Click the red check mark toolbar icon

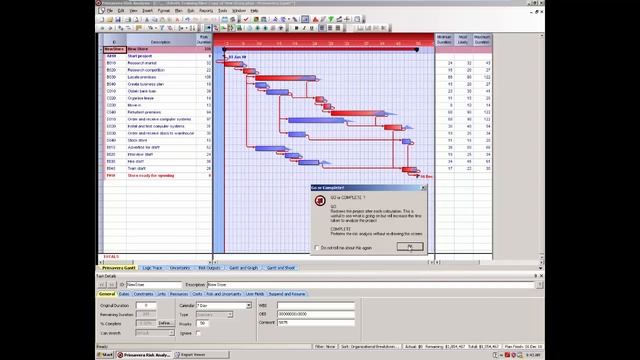click(246, 19)
